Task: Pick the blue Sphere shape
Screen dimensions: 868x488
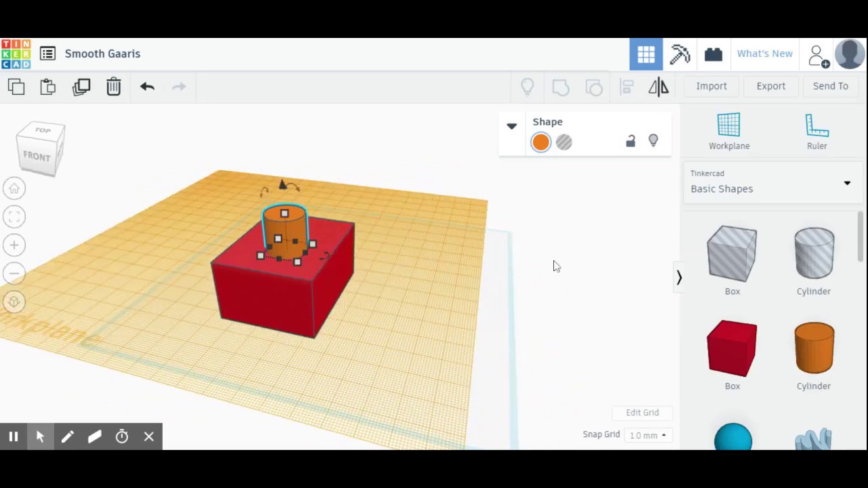Action: tap(733, 436)
